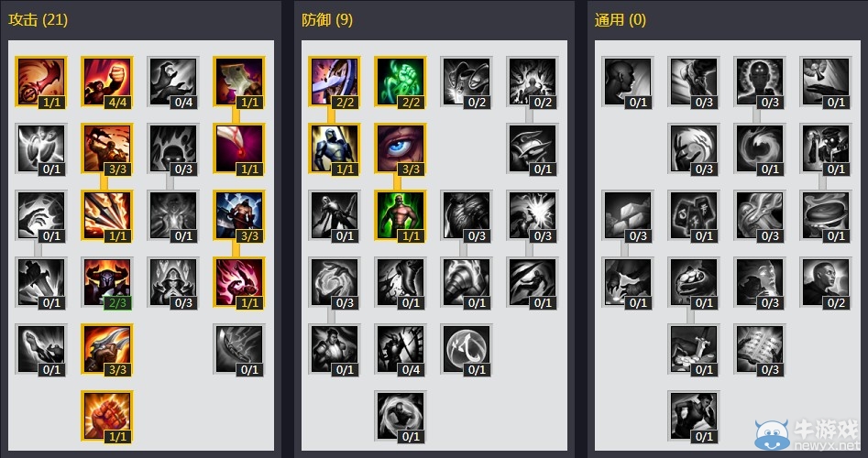Screen dimensions: 868x458
Task: Click the 牛游戏 newyx.net watermark logo
Action: 808,434
